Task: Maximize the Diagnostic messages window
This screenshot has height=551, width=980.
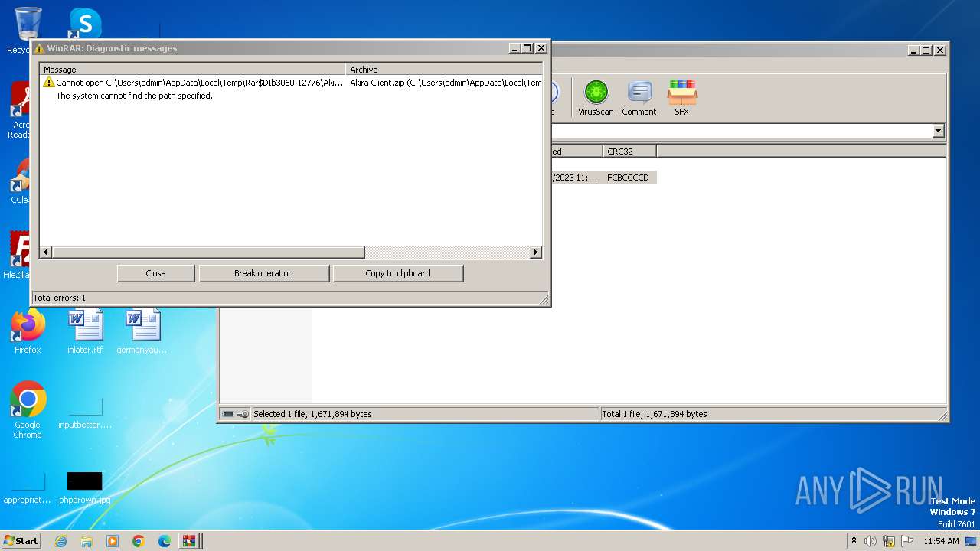Action: (527, 48)
